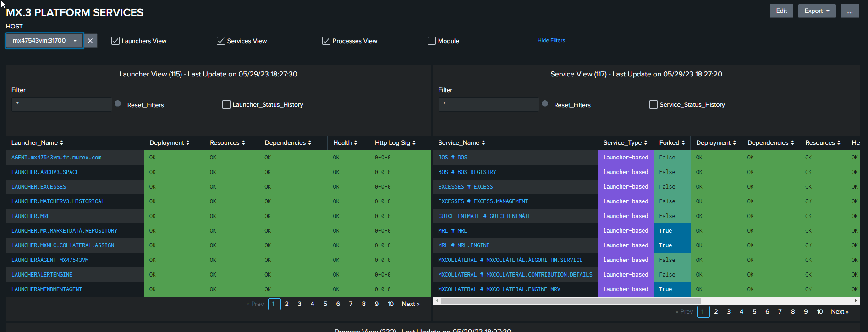
Task: Click True Forked cell for MRL # MRL
Action: (672, 230)
